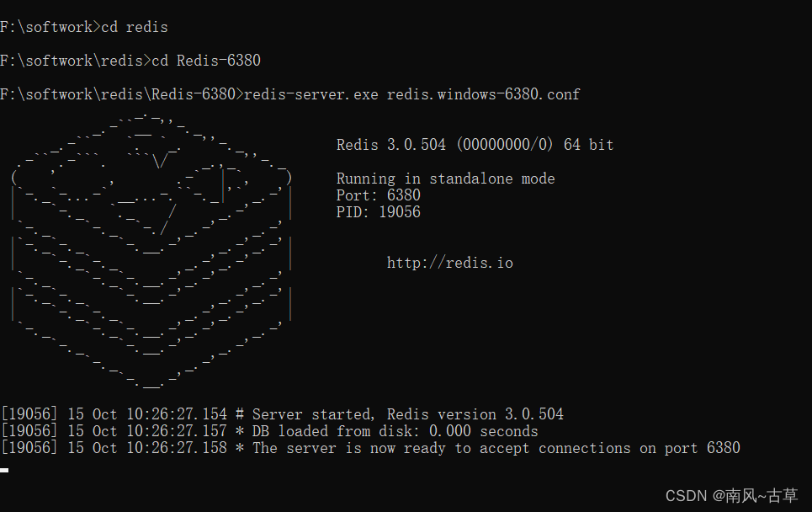Click the blinking terminal cursor
This screenshot has height=512, width=812.
point(4,470)
